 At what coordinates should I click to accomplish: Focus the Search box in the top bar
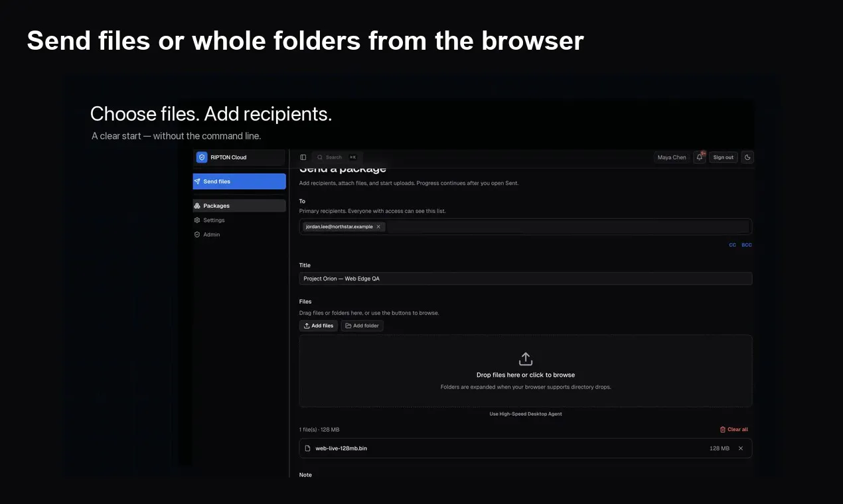(x=337, y=157)
